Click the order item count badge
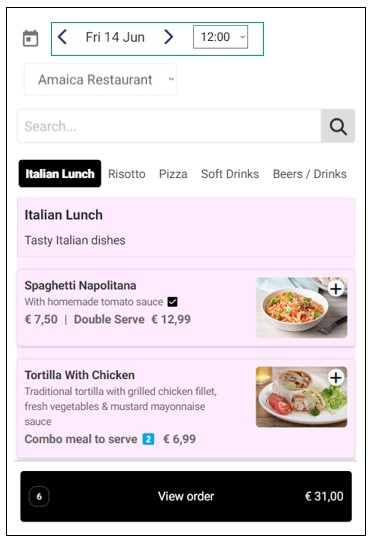Image resolution: width=372 pixels, height=541 pixels. pyautogui.click(x=39, y=496)
